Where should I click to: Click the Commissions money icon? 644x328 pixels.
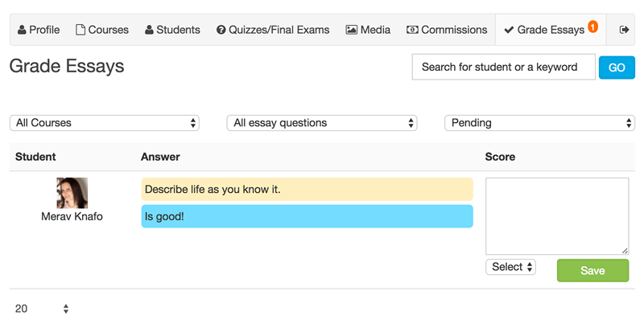pyautogui.click(x=412, y=30)
